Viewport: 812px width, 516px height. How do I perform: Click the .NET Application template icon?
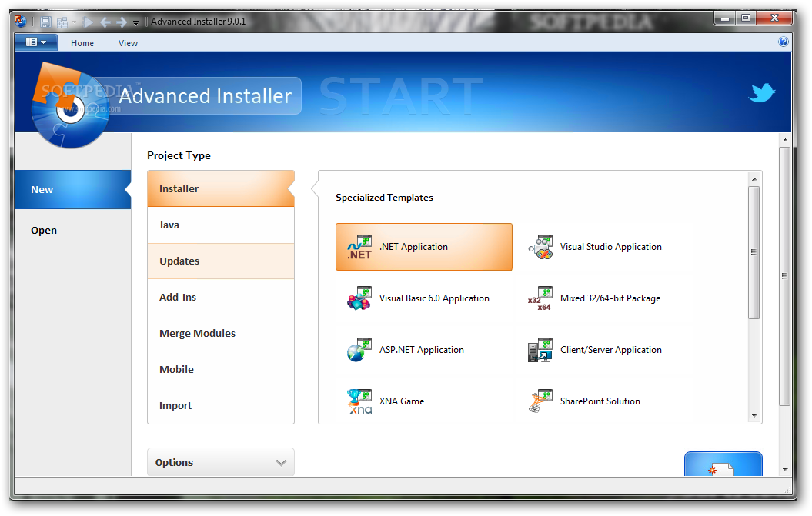pos(359,247)
